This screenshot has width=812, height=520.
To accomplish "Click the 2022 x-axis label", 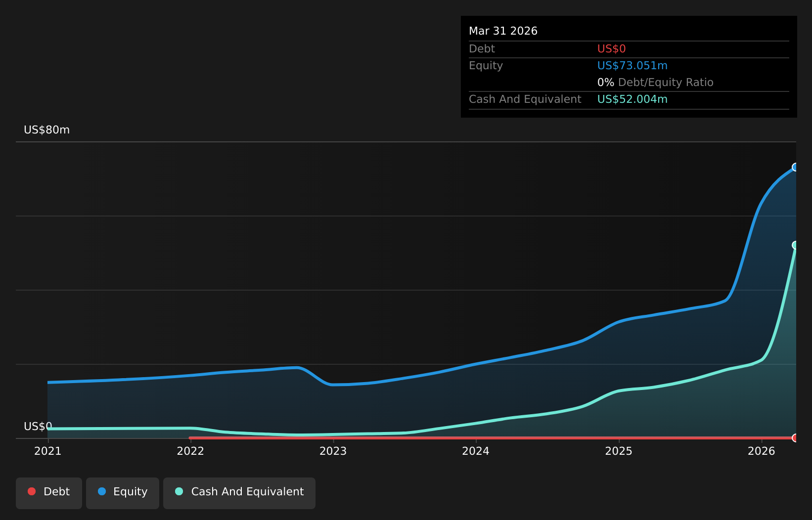I will pyautogui.click(x=190, y=451).
